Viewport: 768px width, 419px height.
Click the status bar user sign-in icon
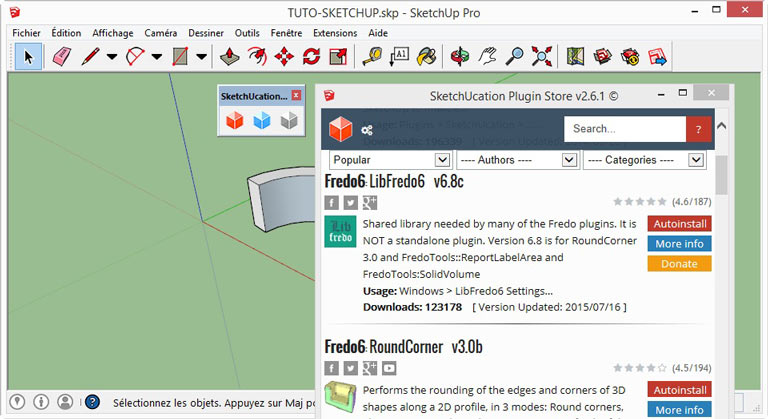[x=65, y=402]
